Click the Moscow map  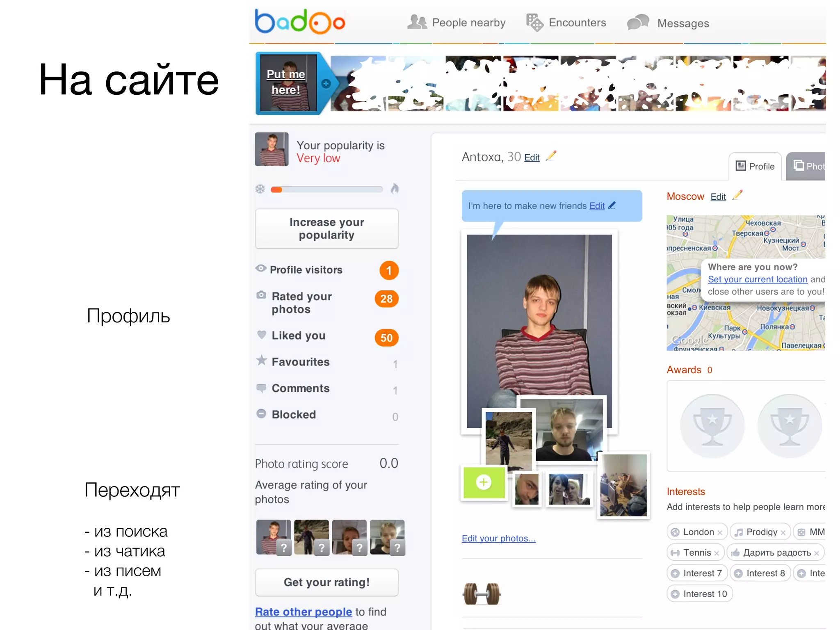[x=746, y=283]
